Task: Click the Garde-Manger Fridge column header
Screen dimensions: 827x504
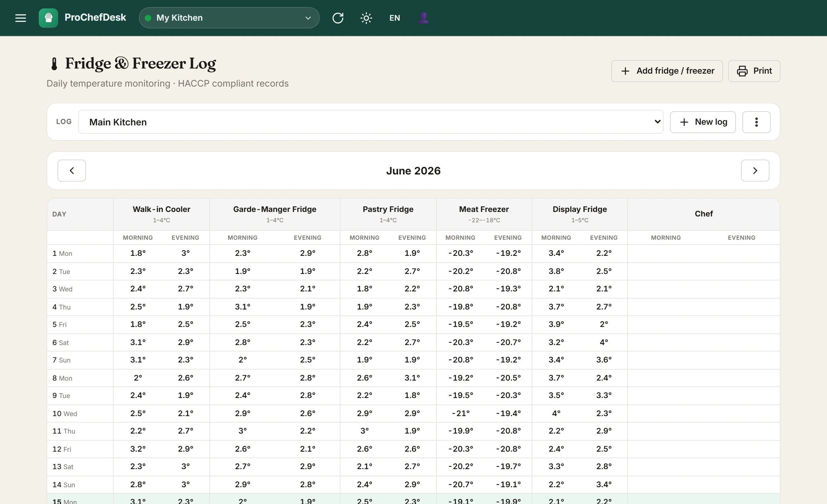Action: tap(275, 214)
